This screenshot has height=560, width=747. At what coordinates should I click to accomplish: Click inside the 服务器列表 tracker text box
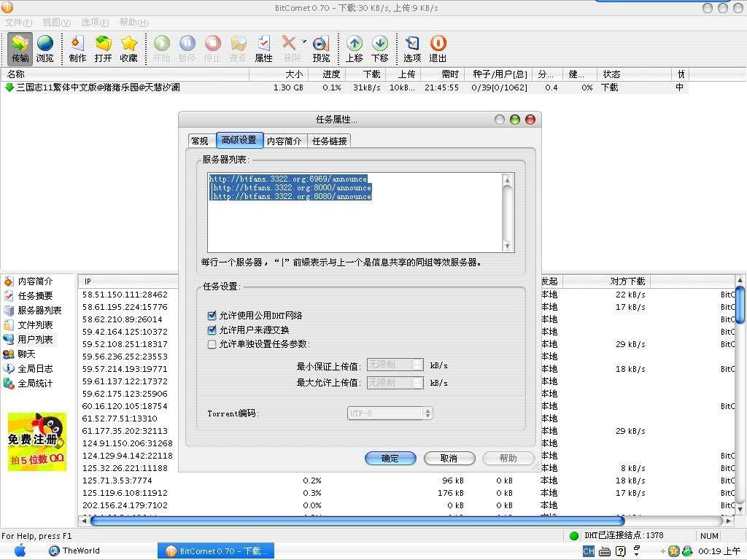tap(355, 212)
